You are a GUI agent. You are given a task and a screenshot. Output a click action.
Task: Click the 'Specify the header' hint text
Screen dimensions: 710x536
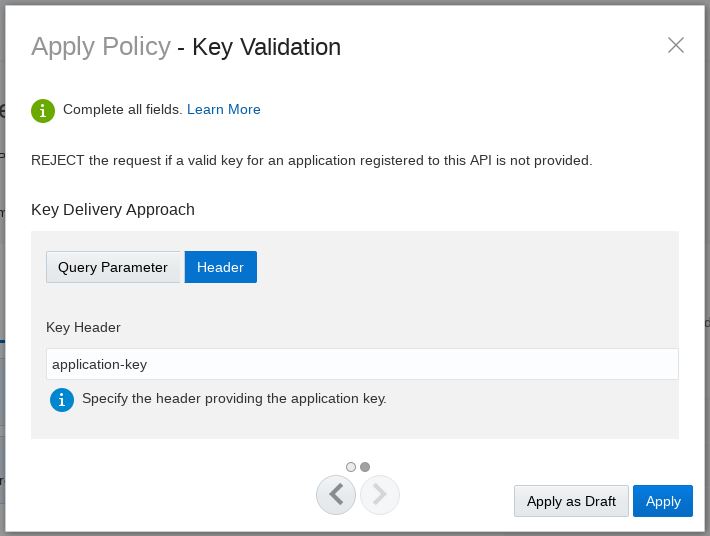[x=234, y=398]
